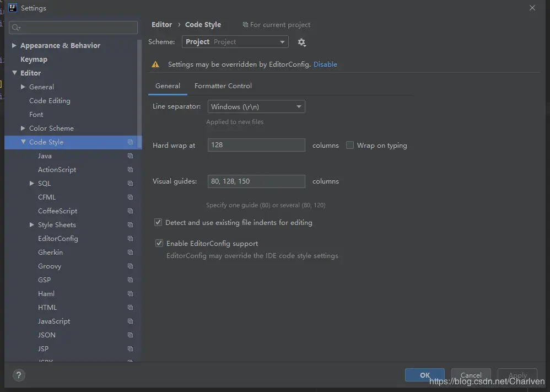This screenshot has height=392, width=550.
Task: Select HTML code style
Action: click(x=47, y=308)
